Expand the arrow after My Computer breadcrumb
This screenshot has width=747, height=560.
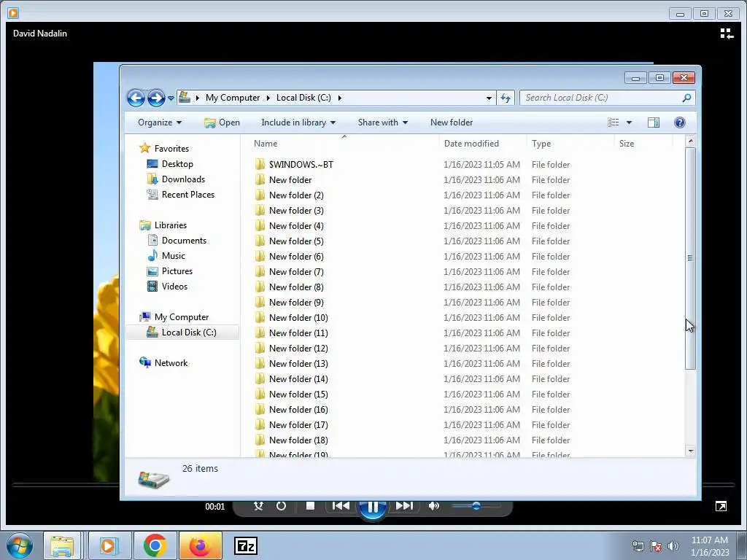coord(268,98)
